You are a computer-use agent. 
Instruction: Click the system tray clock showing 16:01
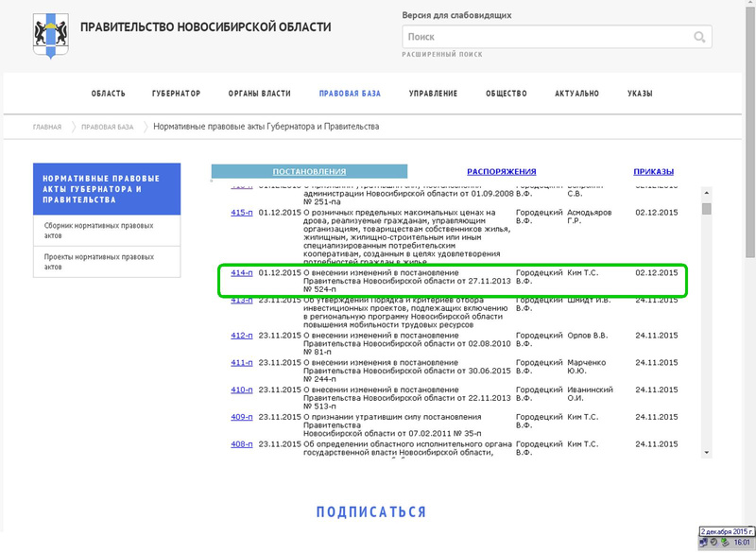(741, 545)
